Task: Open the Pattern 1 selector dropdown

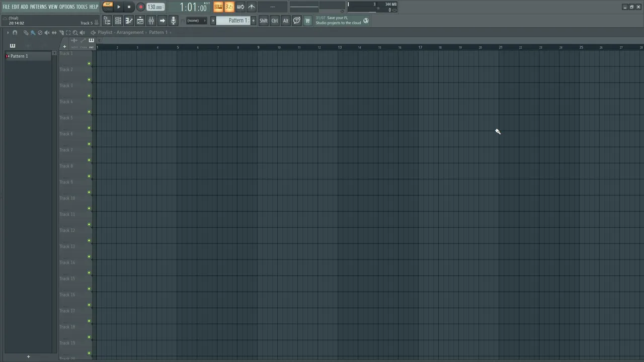Action: click(x=233, y=21)
